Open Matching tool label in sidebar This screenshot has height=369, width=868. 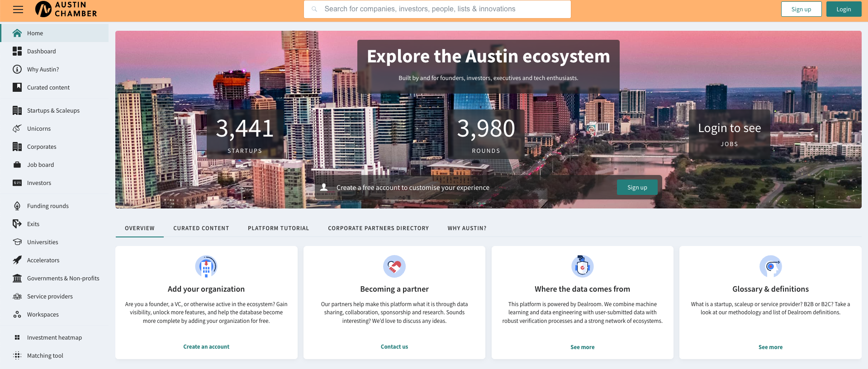click(45, 355)
